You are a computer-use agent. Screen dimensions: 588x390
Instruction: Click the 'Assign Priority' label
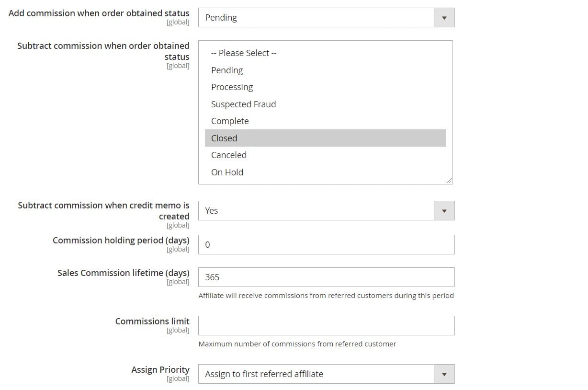(160, 370)
